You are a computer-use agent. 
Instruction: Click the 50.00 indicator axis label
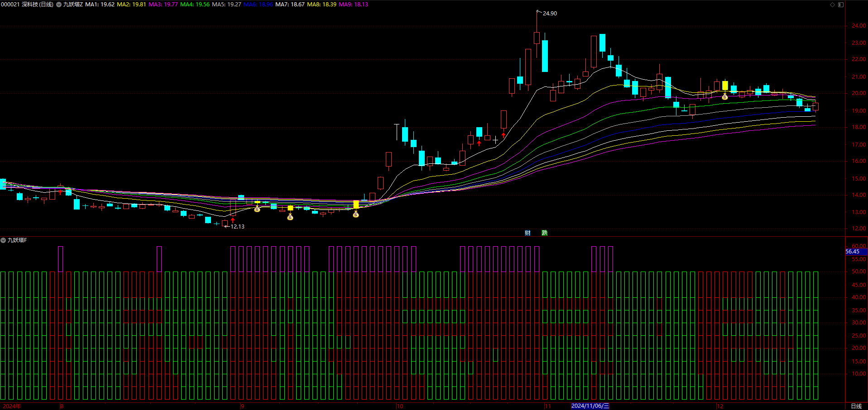click(858, 272)
